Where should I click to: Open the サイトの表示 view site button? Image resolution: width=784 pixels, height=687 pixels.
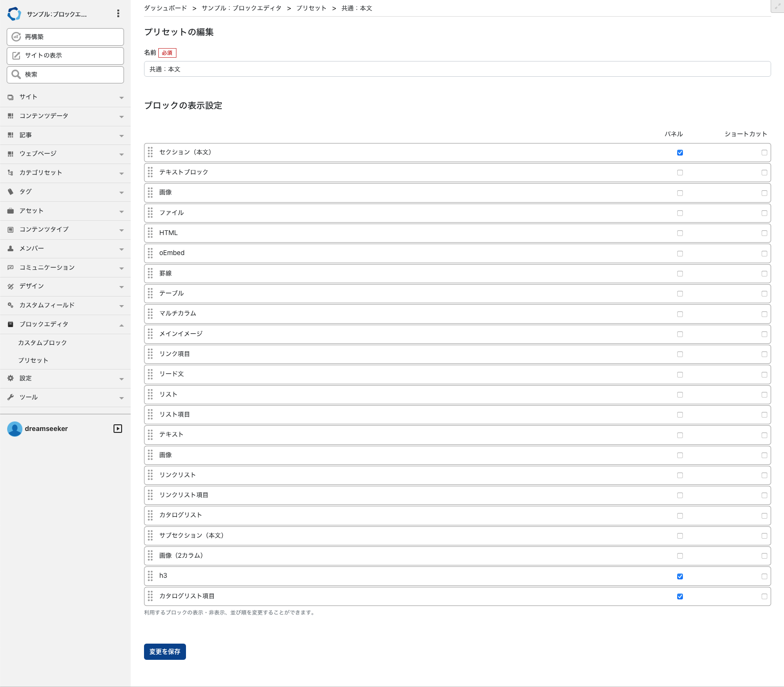pyautogui.click(x=65, y=55)
